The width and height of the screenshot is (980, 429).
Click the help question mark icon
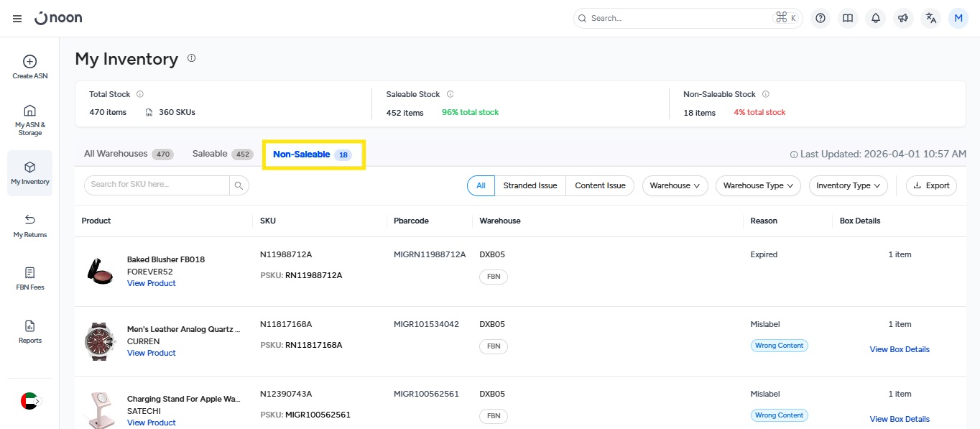[820, 19]
